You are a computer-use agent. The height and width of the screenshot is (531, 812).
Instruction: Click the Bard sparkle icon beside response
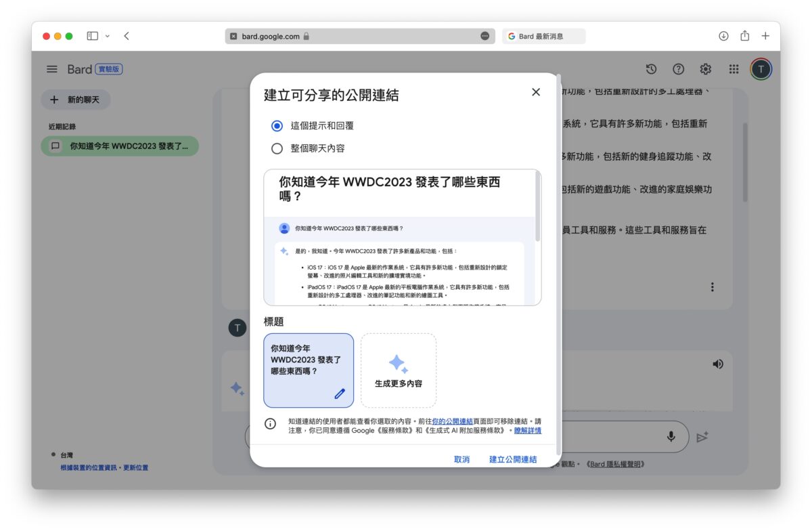237,388
